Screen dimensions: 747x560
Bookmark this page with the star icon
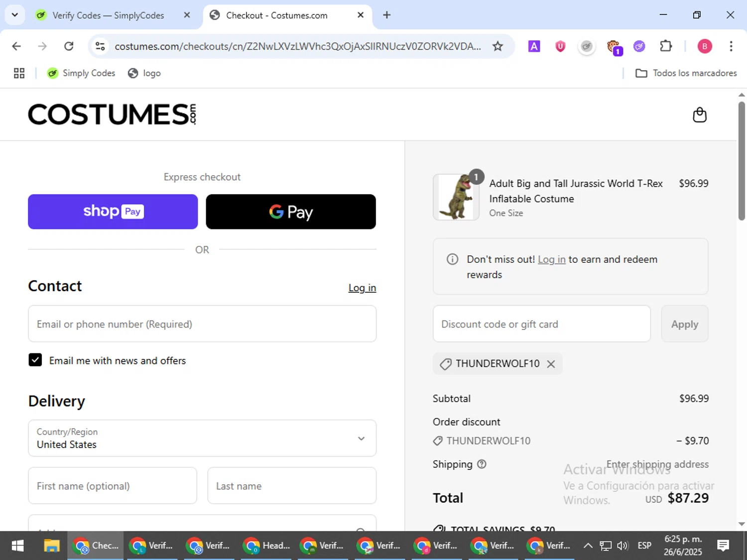(x=498, y=46)
